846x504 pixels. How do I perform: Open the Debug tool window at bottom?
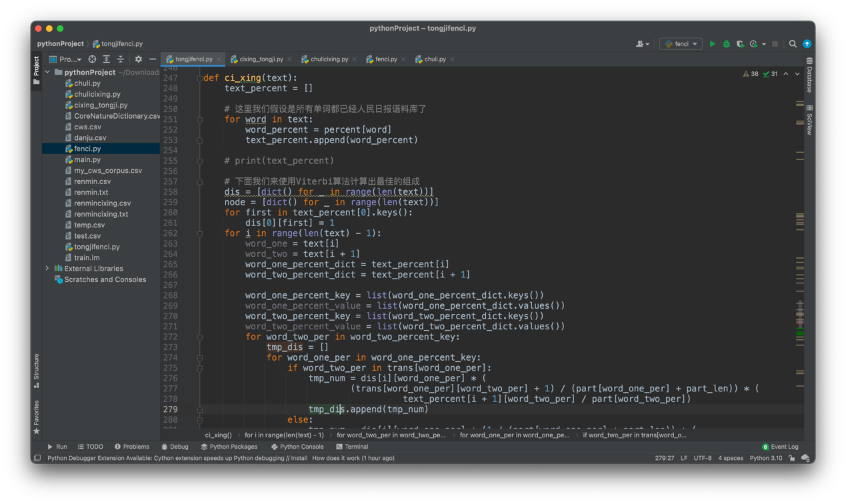(x=175, y=447)
